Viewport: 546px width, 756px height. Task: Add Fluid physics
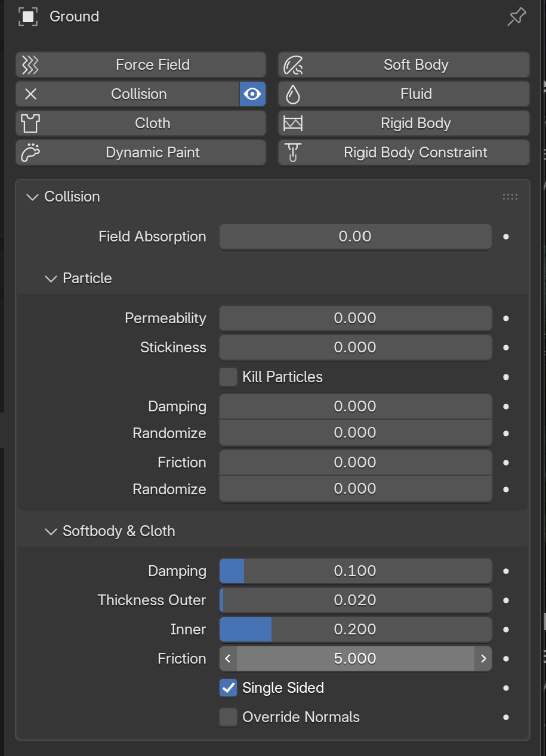click(404, 94)
